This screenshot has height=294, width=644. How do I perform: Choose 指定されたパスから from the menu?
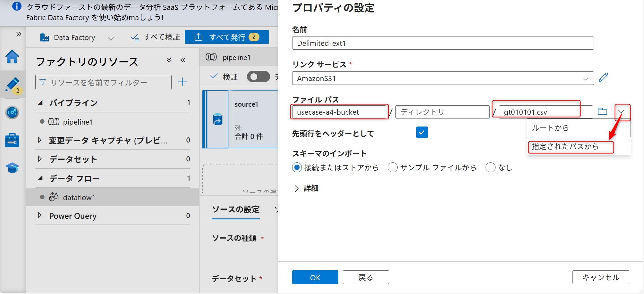tap(571, 147)
